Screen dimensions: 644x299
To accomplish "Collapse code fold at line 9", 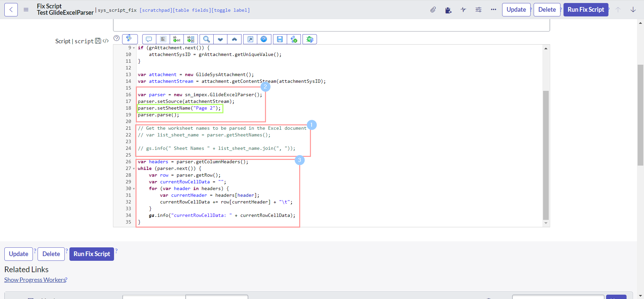I will (134, 48).
